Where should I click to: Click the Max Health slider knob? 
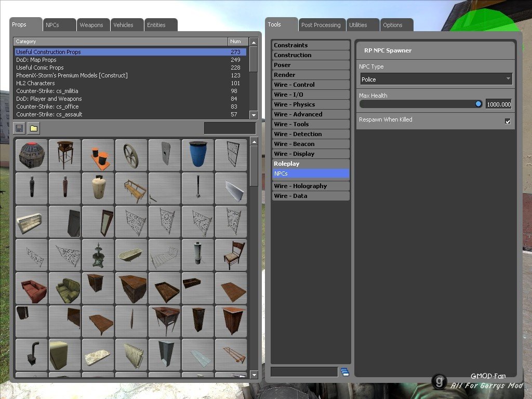click(x=478, y=104)
